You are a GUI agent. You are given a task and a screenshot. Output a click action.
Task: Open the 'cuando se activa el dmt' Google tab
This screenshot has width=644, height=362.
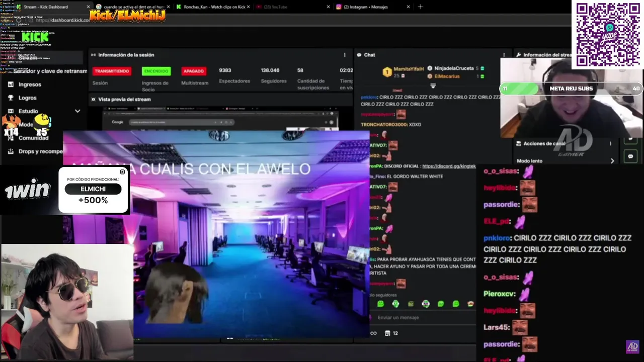[133, 7]
